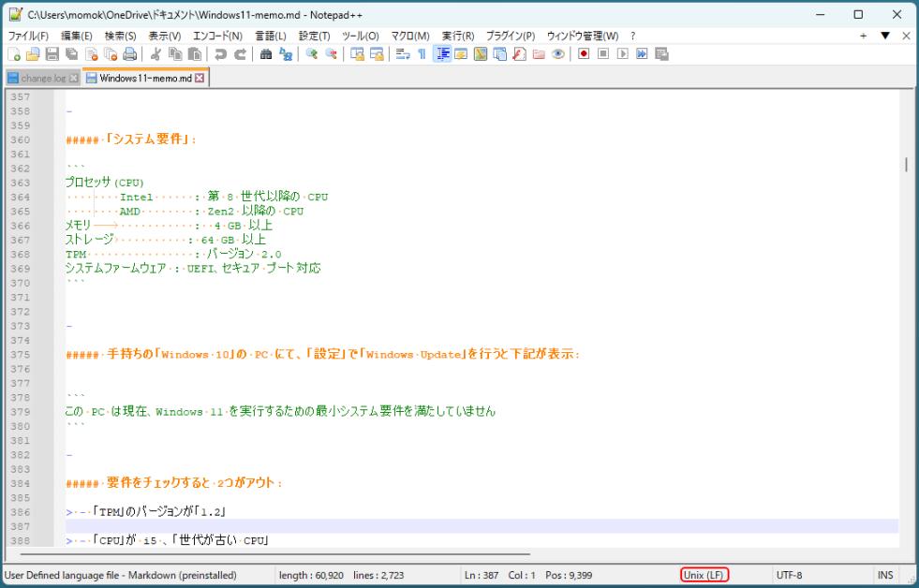Open the ? help menu
This screenshot has height=588, width=919.
(x=633, y=37)
